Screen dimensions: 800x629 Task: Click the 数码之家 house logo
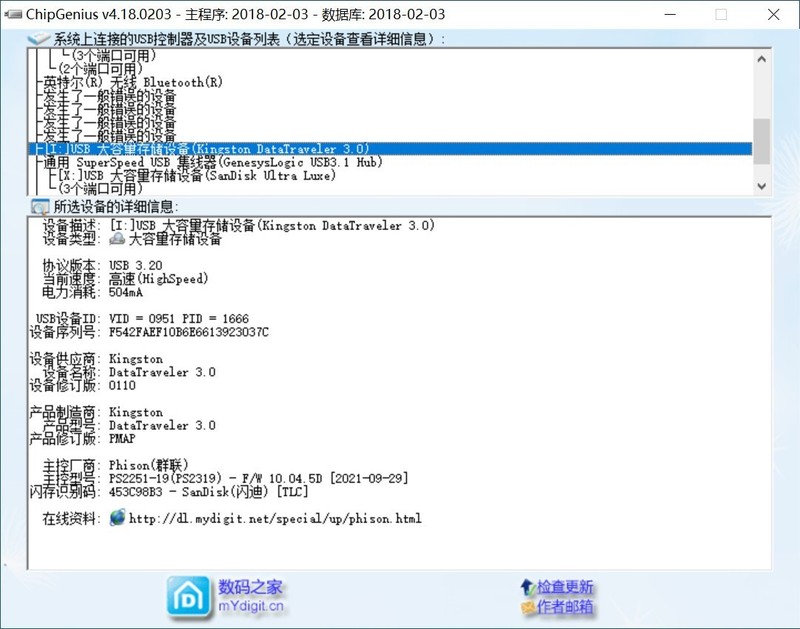click(x=188, y=596)
